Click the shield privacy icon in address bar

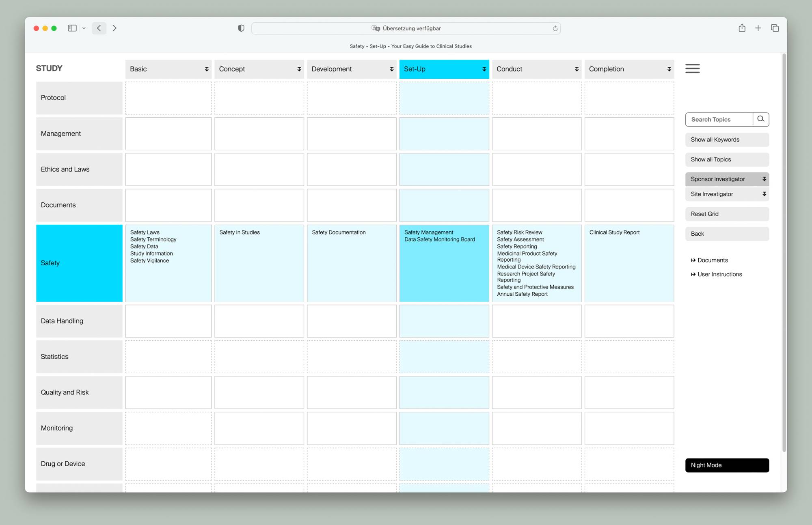241,28
